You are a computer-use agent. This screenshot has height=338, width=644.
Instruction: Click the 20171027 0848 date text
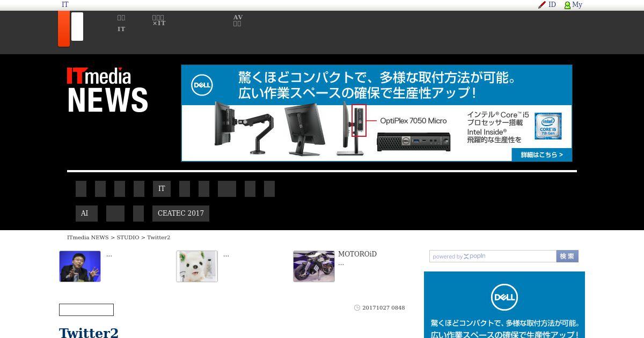coord(384,308)
